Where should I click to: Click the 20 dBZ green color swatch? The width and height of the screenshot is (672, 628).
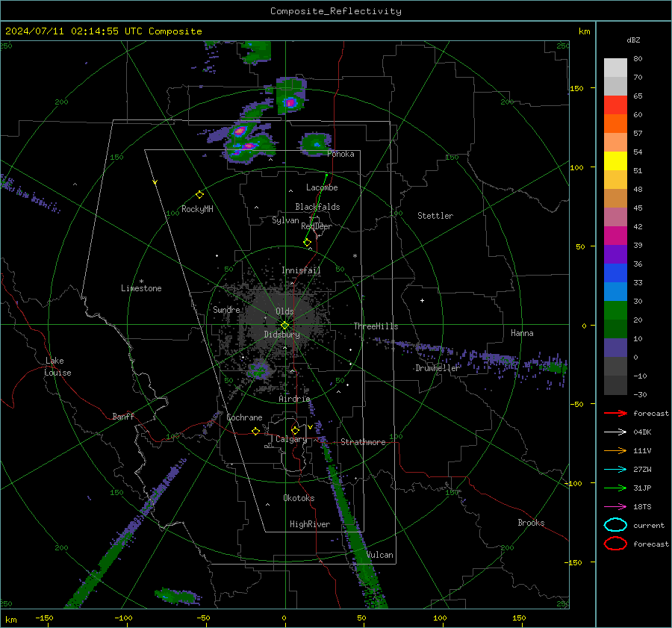(x=615, y=311)
